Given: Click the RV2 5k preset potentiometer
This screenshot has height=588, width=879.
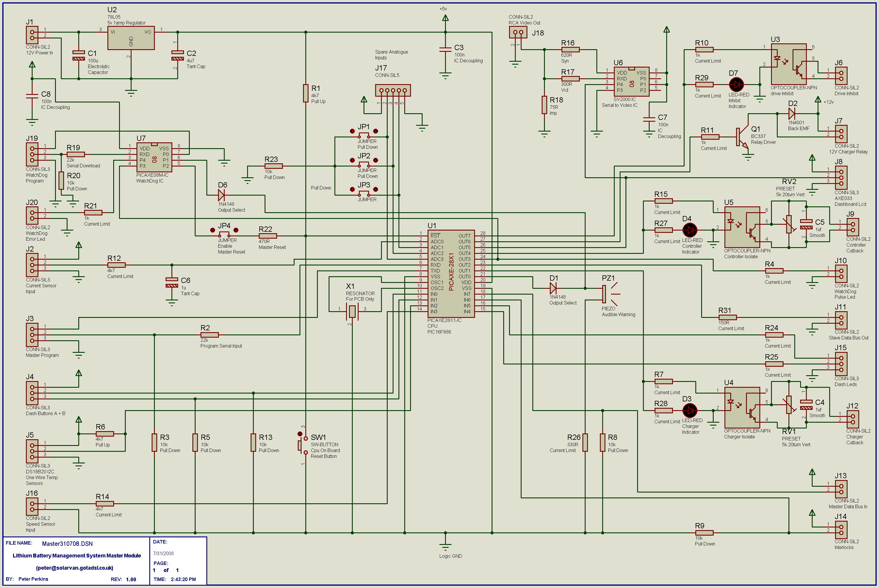Looking at the screenshot, I should point(788,224).
